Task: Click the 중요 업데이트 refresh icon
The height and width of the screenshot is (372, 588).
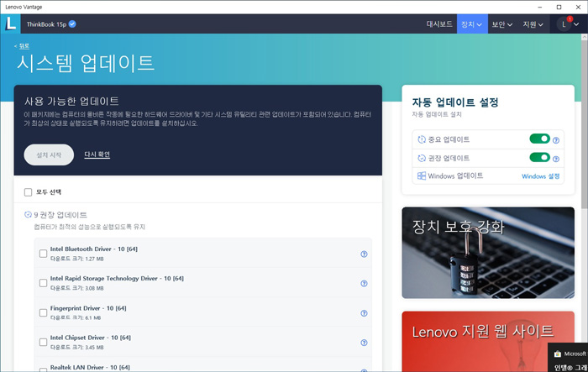Action: tap(422, 139)
